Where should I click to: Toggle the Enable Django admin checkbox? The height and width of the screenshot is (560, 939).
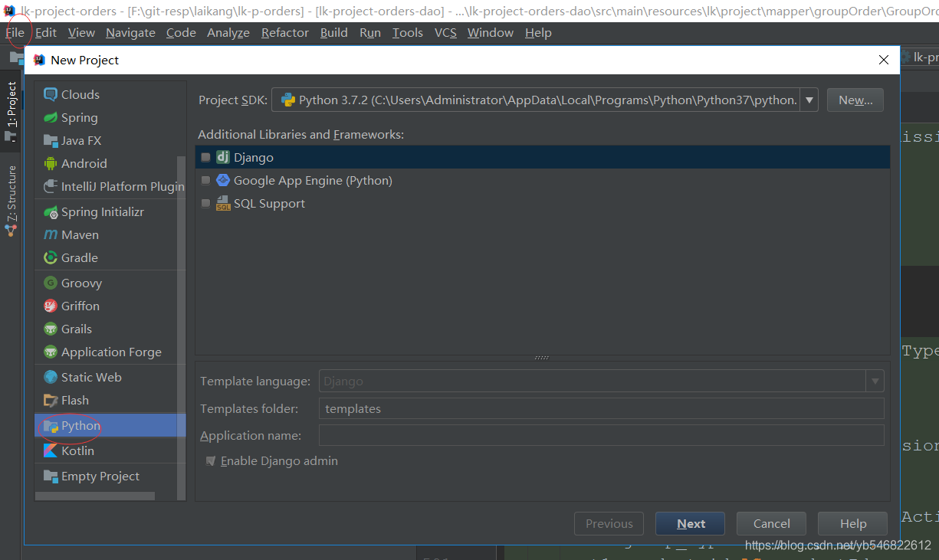point(210,461)
